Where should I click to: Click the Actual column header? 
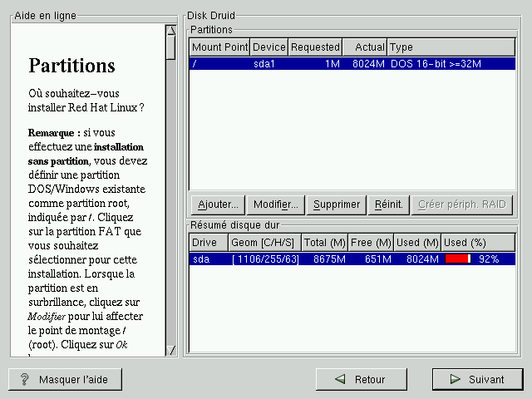(x=365, y=47)
